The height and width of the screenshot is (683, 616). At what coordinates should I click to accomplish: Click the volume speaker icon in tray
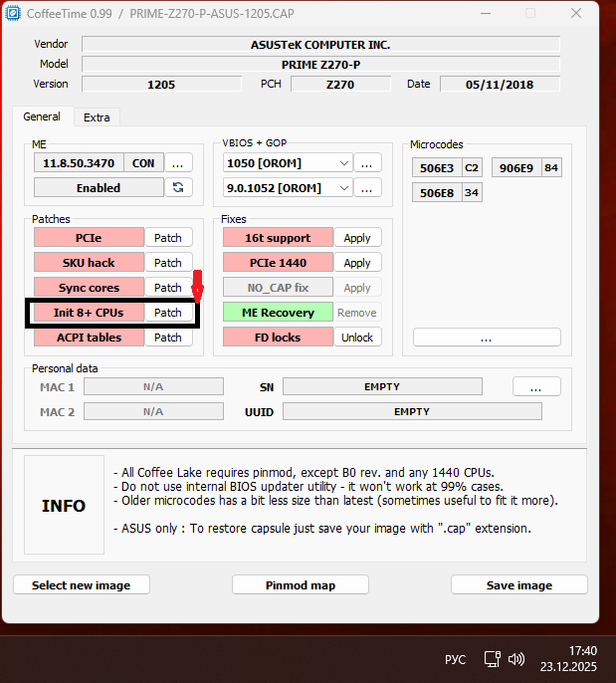pyautogui.click(x=516, y=659)
